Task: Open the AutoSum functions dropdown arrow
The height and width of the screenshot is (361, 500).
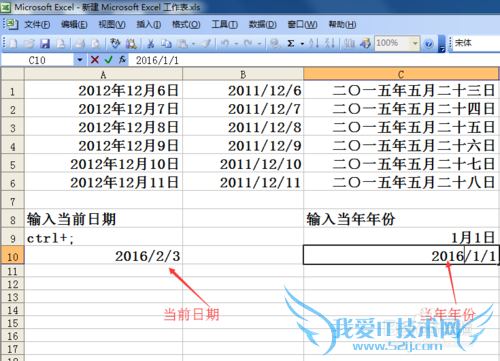Action: point(302,44)
